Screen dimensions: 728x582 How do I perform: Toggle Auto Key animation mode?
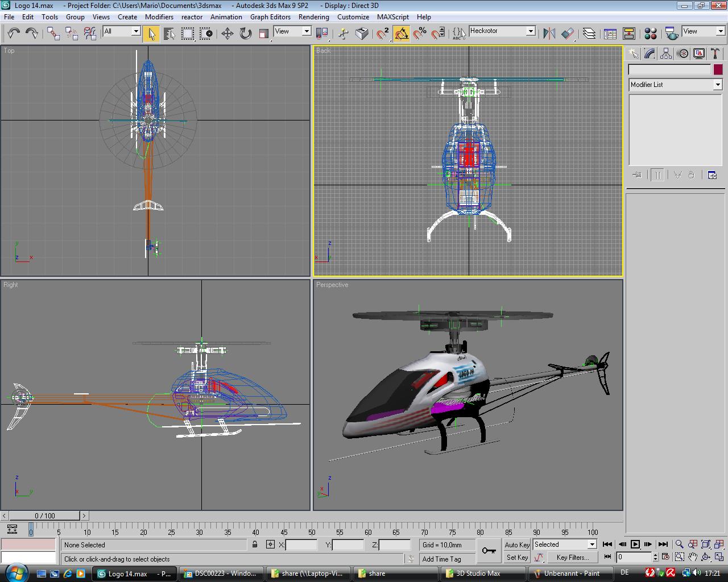point(517,544)
